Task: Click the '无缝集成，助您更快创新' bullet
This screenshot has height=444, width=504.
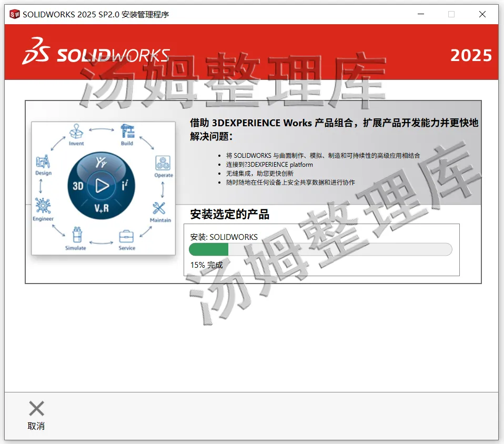Action: point(260,174)
